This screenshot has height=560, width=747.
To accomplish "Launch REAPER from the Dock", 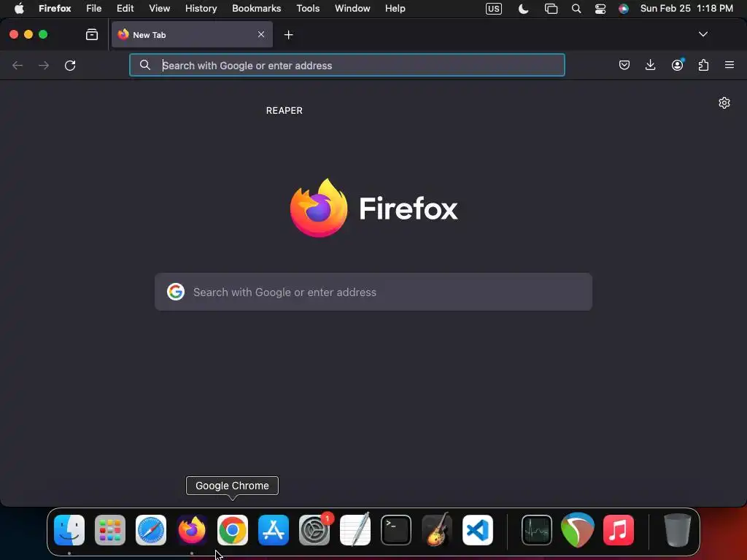I will pyautogui.click(x=578, y=530).
